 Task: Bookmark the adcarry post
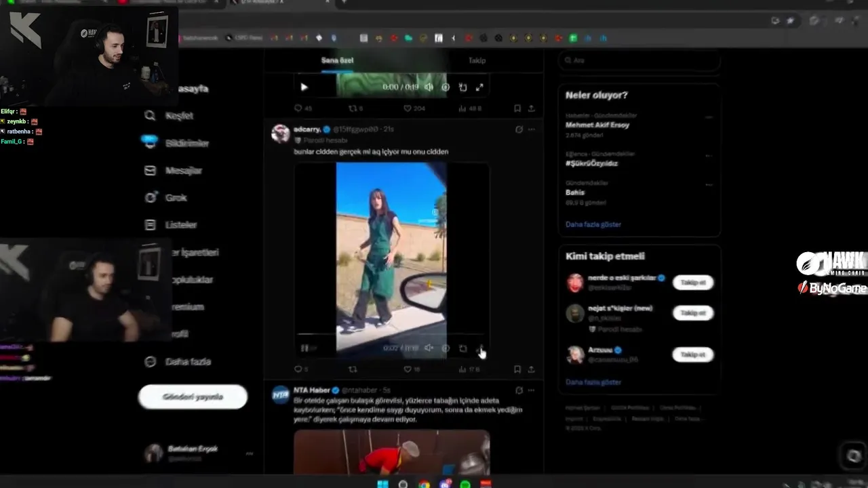click(517, 369)
